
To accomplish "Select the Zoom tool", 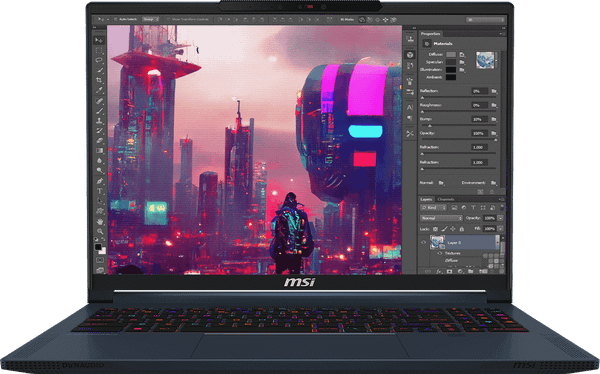I will point(100,231).
